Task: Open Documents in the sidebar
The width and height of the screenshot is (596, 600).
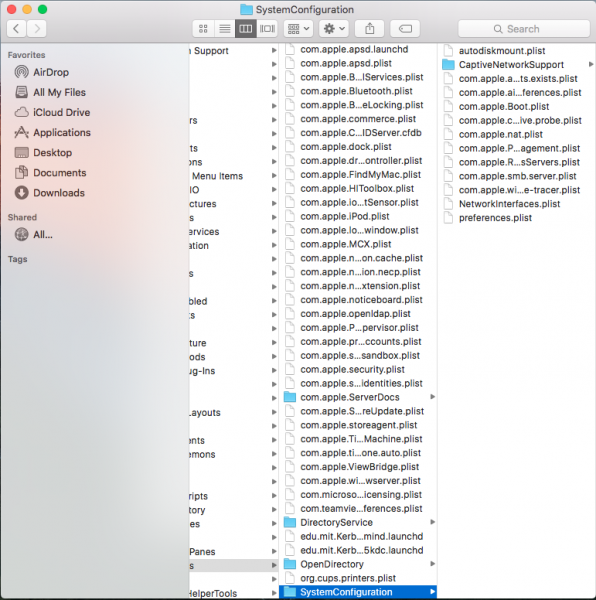Action: click(50, 173)
